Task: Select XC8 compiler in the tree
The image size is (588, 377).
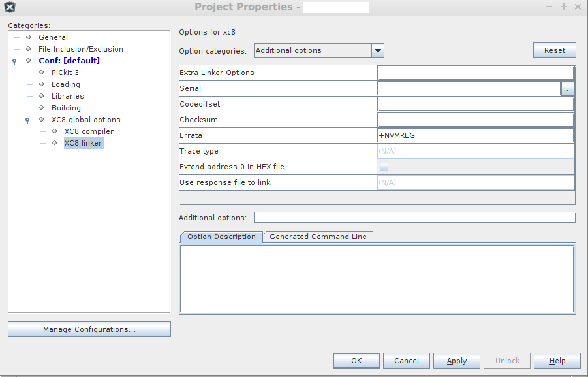Action: 89,131
